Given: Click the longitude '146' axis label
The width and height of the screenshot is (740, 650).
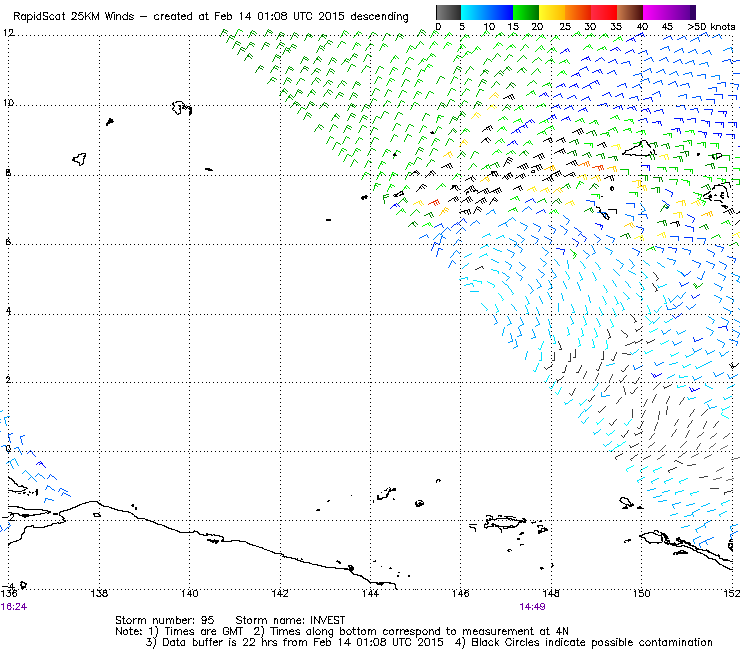Looking at the screenshot, I should pos(461,593).
